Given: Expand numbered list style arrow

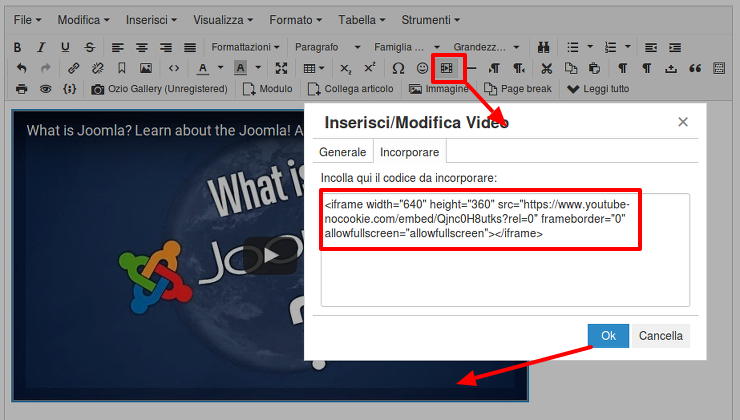Looking at the screenshot, I should point(628,47).
